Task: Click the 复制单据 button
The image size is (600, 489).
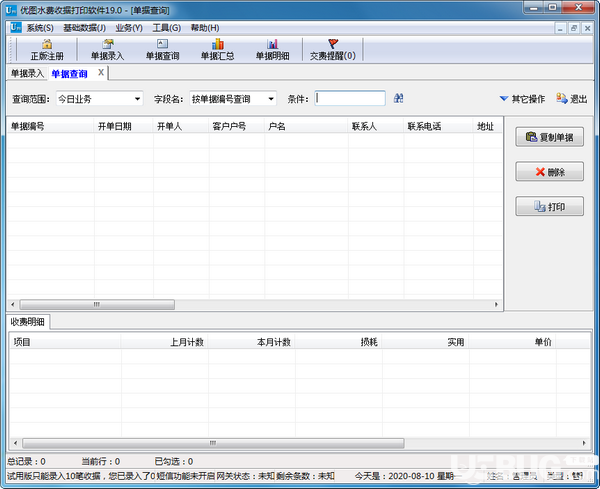Action: 549,137
